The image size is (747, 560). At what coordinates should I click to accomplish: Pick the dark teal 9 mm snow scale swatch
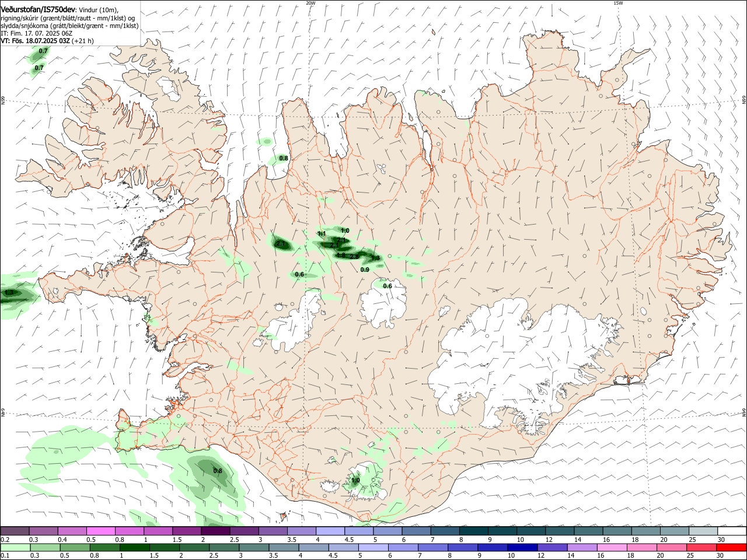pos(502,531)
